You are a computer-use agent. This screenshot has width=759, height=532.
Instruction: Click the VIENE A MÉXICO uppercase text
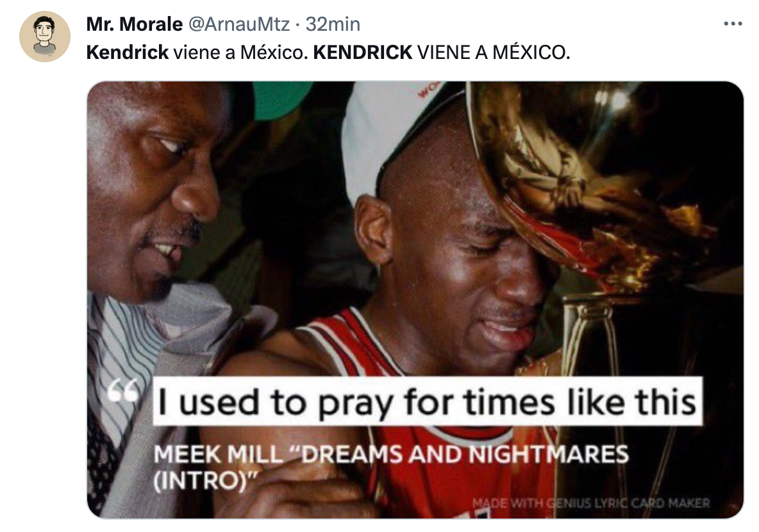[493, 53]
